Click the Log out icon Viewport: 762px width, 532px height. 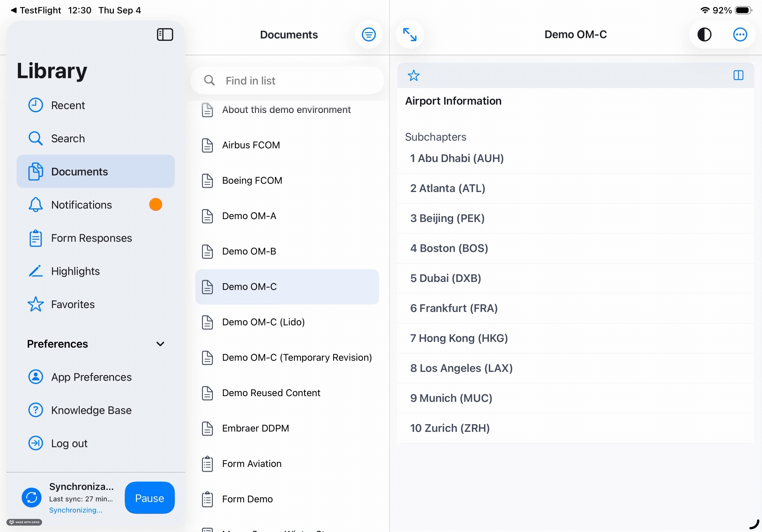coord(35,443)
